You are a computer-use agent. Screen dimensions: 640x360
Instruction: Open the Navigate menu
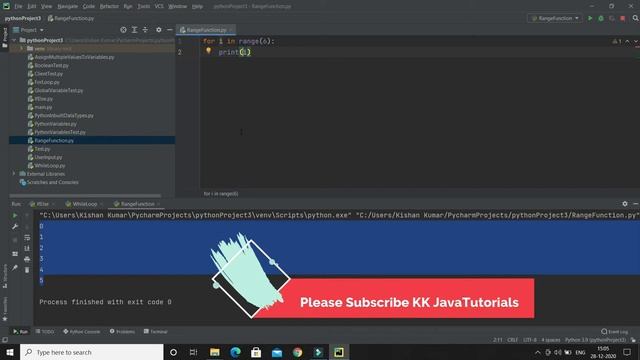click(x=67, y=6)
